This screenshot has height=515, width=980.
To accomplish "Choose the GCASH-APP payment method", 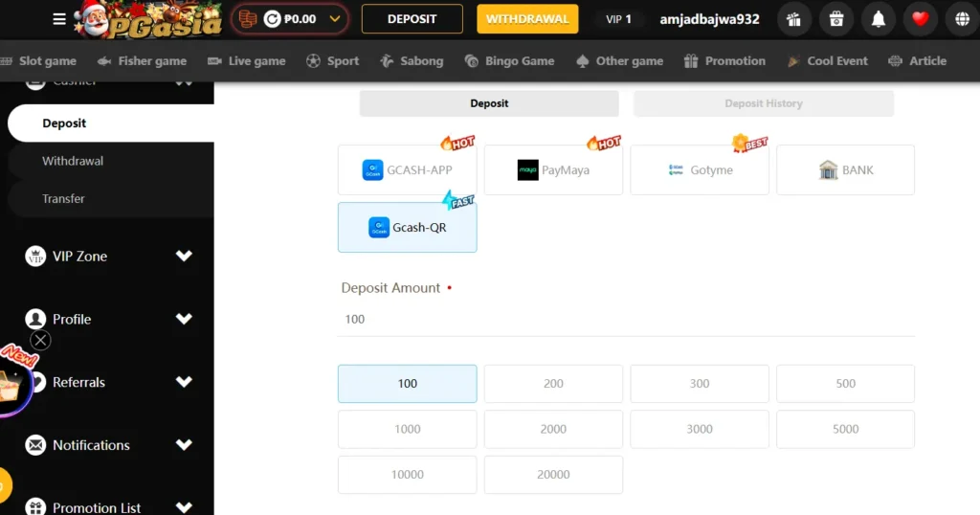I will point(408,170).
